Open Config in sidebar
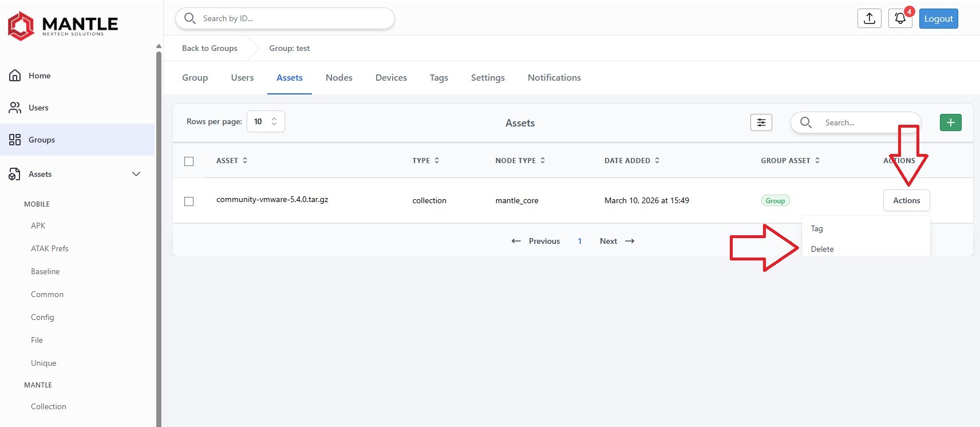 [42, 317]
